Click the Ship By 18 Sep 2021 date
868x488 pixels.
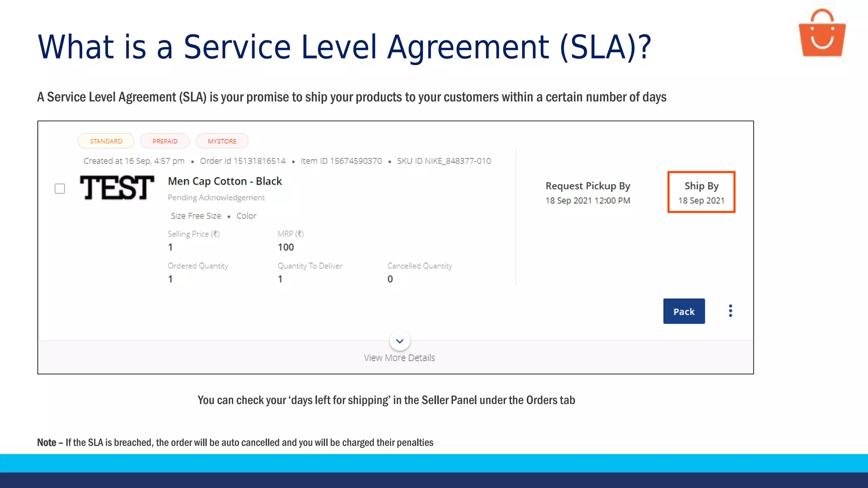tap(701, 201)
